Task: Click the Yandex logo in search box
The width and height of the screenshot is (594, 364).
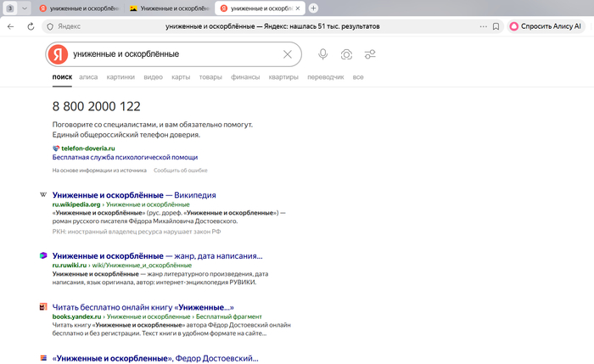Action: [x=57, y=54]
